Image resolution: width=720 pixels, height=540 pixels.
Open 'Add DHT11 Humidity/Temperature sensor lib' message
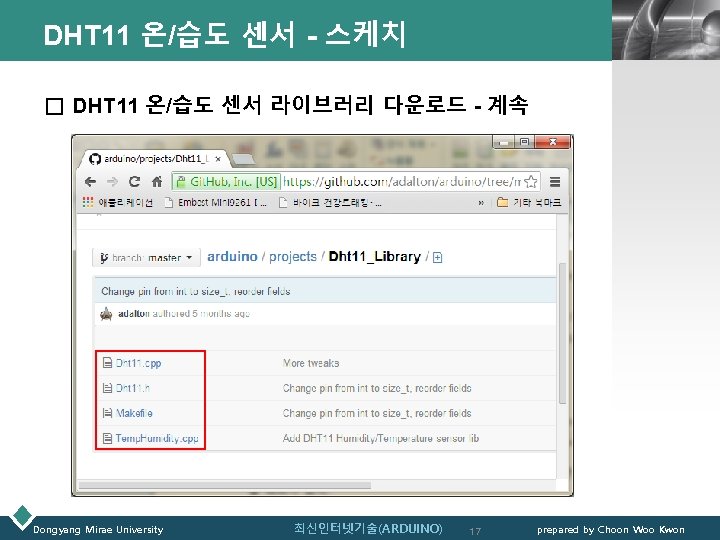click(381, 439)
